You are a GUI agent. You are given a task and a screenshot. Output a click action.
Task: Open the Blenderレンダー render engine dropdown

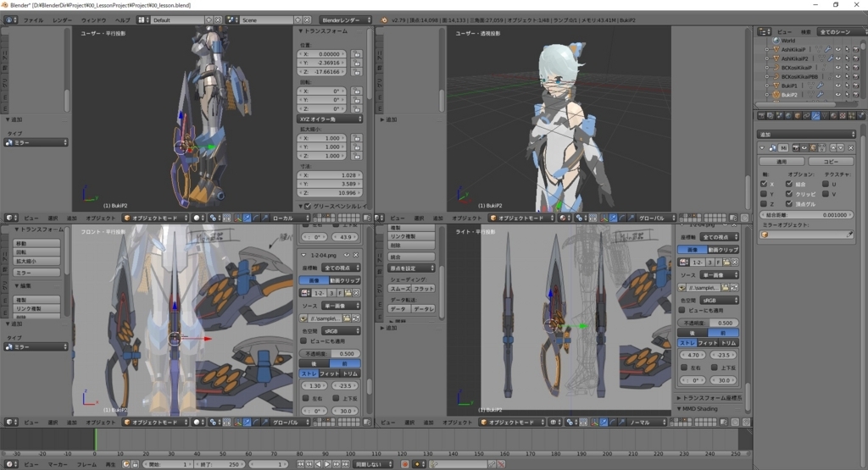[346, 20]
